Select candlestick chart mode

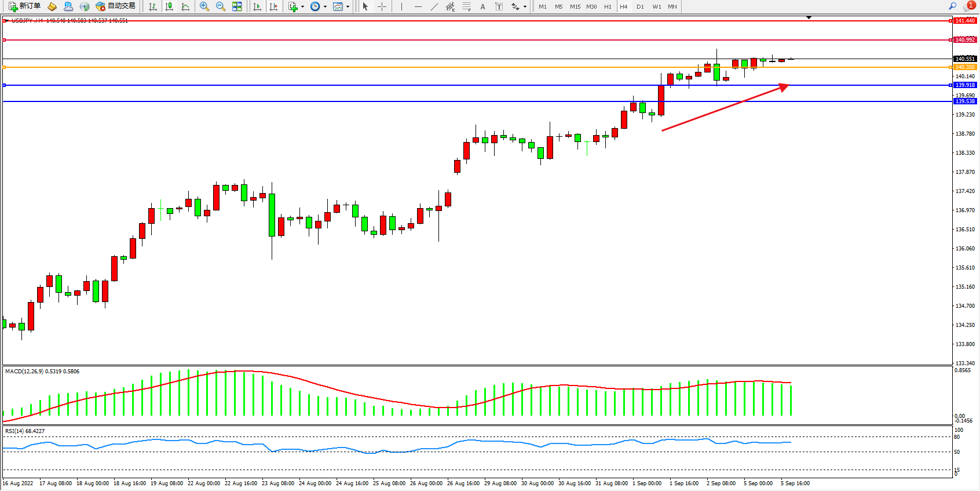click(169, 6)
